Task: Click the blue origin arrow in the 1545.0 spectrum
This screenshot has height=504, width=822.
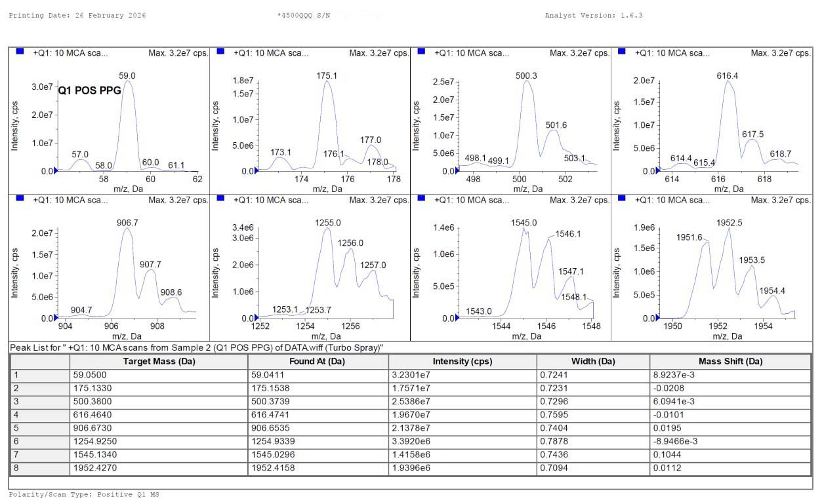Action: [458, 317]
